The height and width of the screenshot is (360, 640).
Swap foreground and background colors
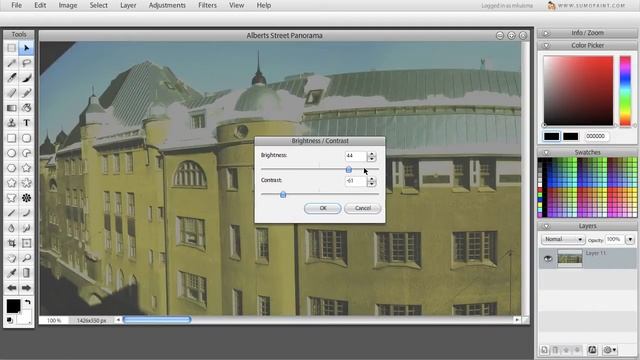pyautogui.click(x=27, y=302)
